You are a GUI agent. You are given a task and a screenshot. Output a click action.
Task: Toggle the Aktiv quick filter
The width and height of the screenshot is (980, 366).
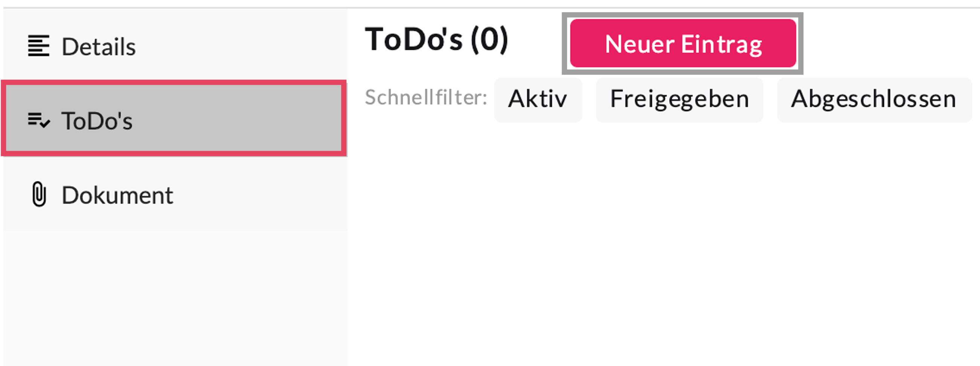click(x=538, y=99)
